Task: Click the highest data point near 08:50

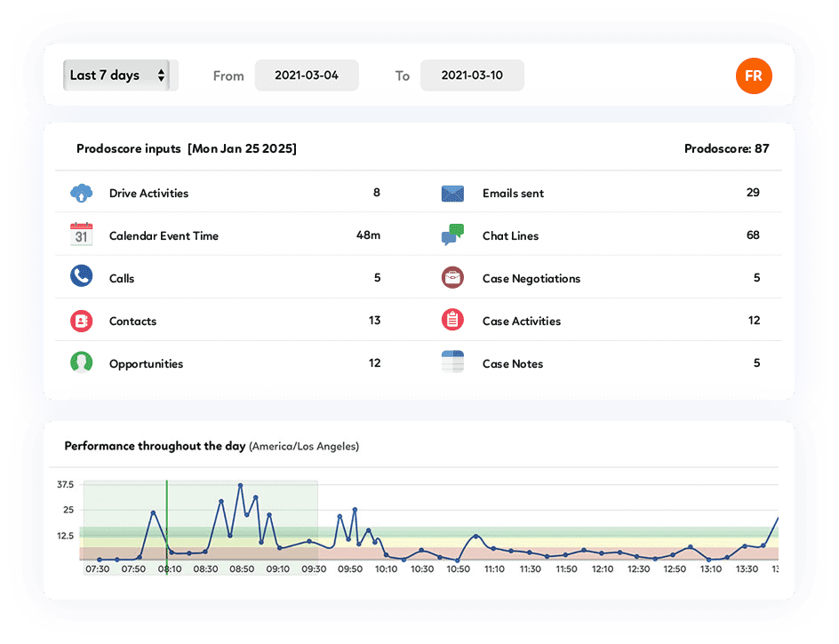Action: (240, 486)
